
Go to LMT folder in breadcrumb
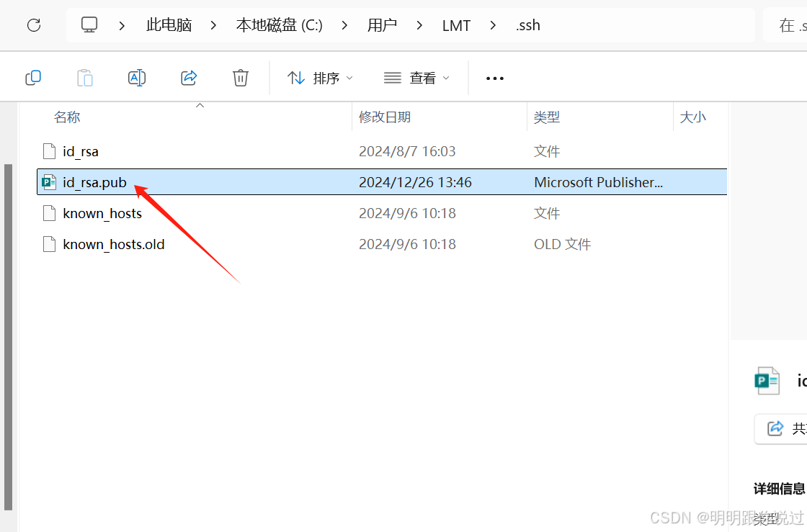[x=457, y=25]
